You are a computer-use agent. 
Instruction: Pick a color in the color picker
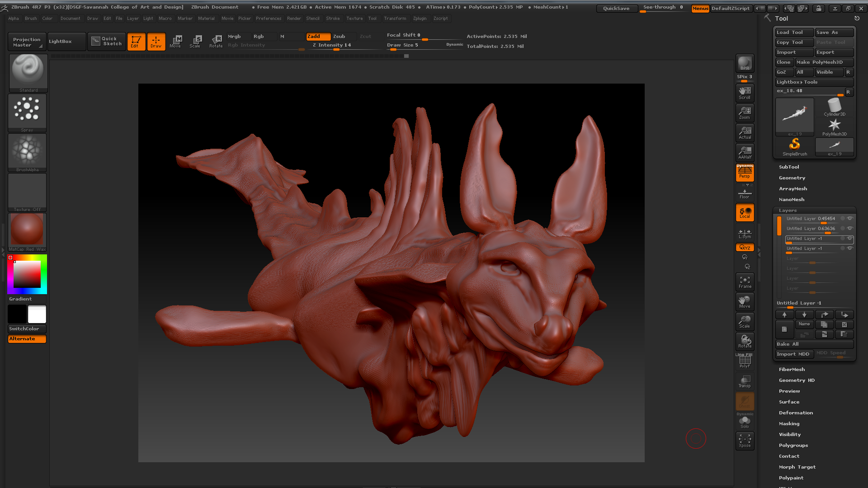(27, 274)
